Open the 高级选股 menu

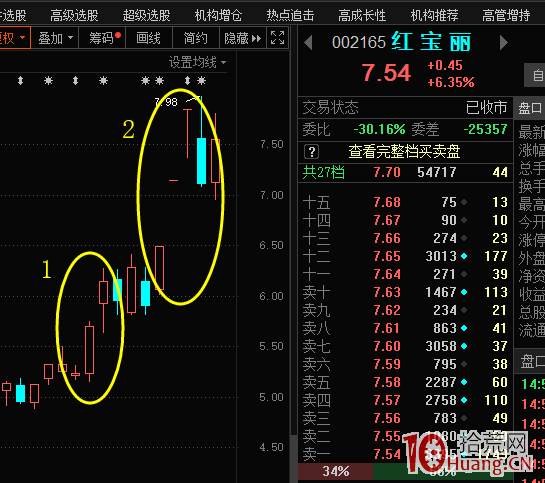(x=74, y=15)
